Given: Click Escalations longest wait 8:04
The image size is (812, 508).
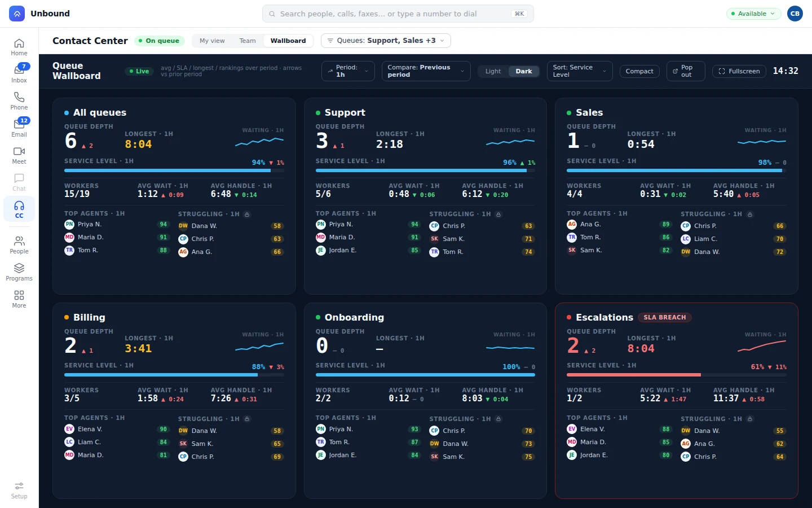Looking at the screenshot, I should [x=641, y=348].
